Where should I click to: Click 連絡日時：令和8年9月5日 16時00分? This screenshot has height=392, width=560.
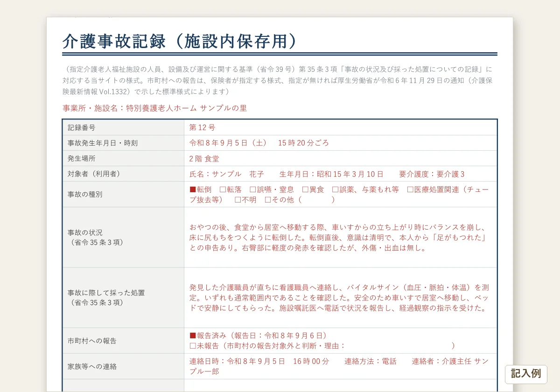pyautogui.click(x=259, y=361)
